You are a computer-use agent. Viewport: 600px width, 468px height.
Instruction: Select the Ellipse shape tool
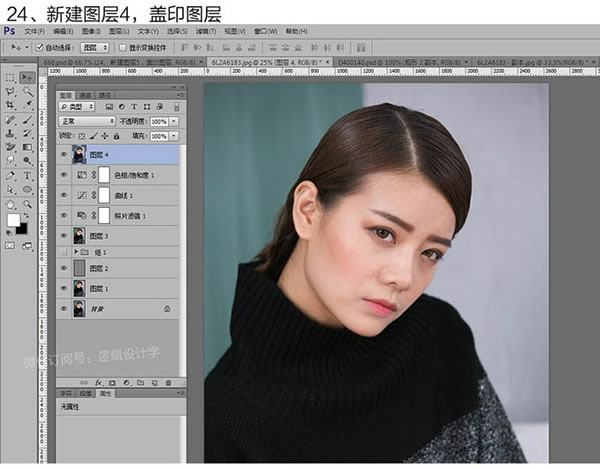[27, 189]
